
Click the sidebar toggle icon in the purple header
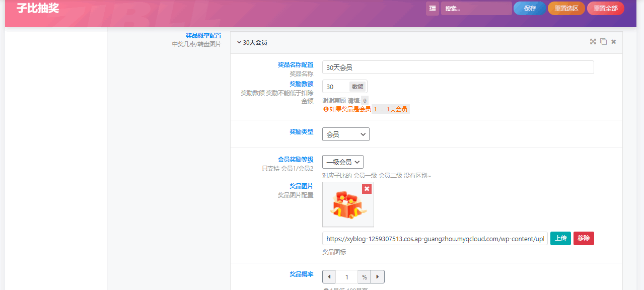tap(432, 9)
